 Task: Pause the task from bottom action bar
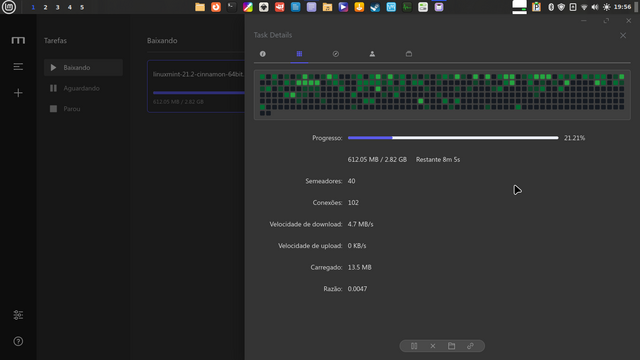point(414,346)
